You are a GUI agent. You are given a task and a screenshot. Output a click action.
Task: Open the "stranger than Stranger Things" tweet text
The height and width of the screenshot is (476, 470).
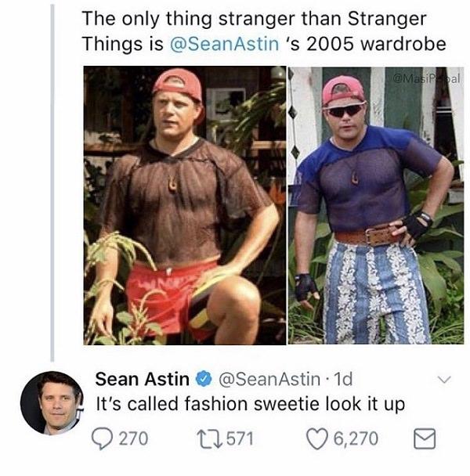(254, 19)
